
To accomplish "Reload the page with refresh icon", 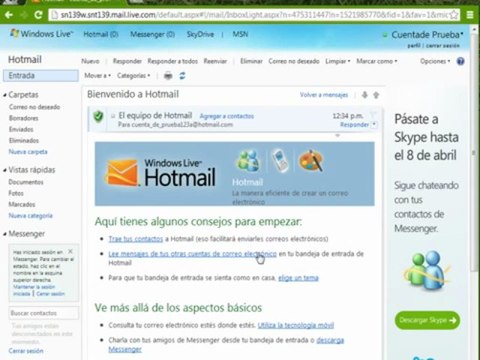I will click(38, 15).
